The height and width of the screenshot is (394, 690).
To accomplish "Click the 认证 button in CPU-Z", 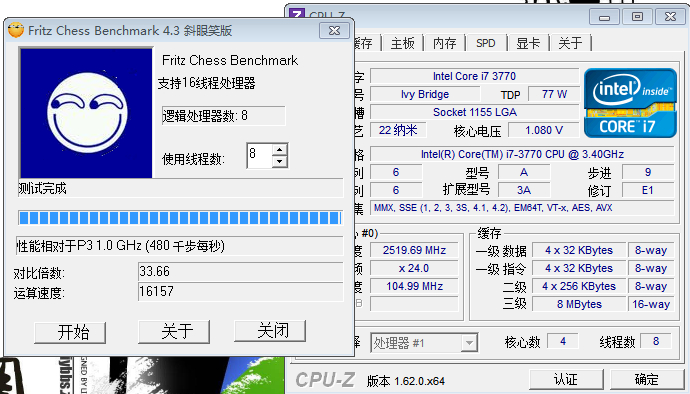I will (x=565, y=379).
